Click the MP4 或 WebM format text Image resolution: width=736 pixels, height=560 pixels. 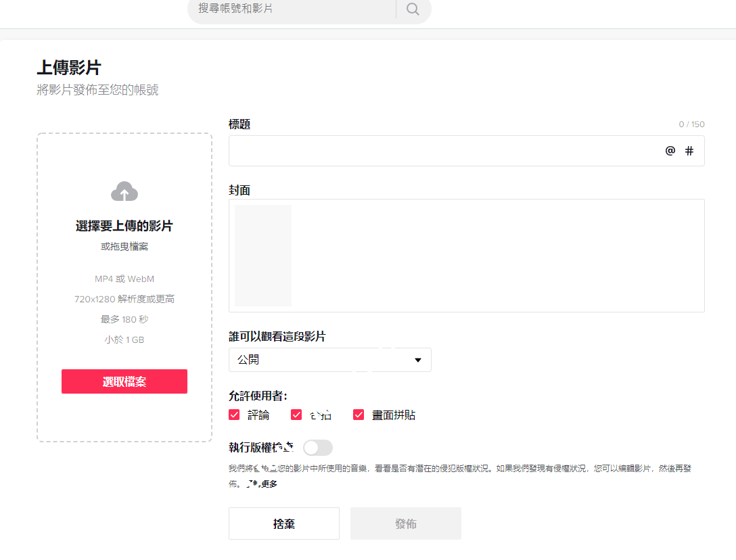point(124,279)
